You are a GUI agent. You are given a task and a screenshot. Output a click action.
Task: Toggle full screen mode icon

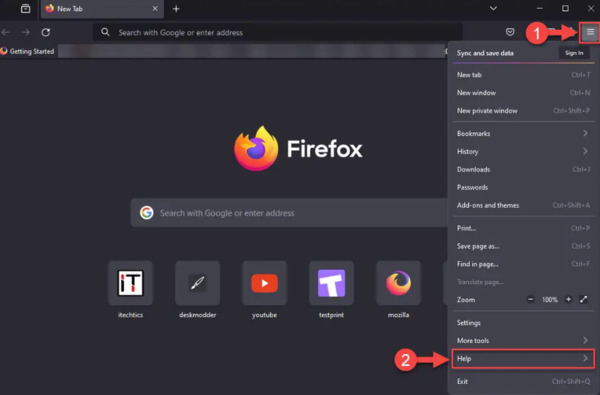click(x=583, y=299)
